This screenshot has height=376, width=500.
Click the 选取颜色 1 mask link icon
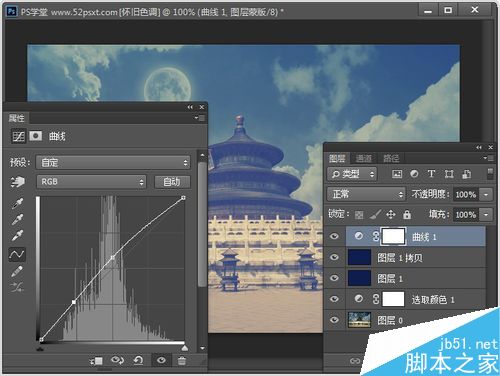376,299
